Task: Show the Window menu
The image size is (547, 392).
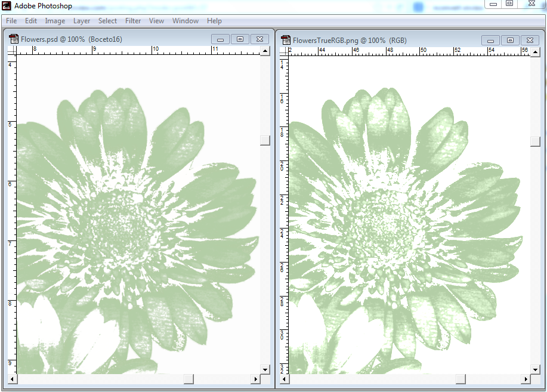Action: click(x=186, y=21)
